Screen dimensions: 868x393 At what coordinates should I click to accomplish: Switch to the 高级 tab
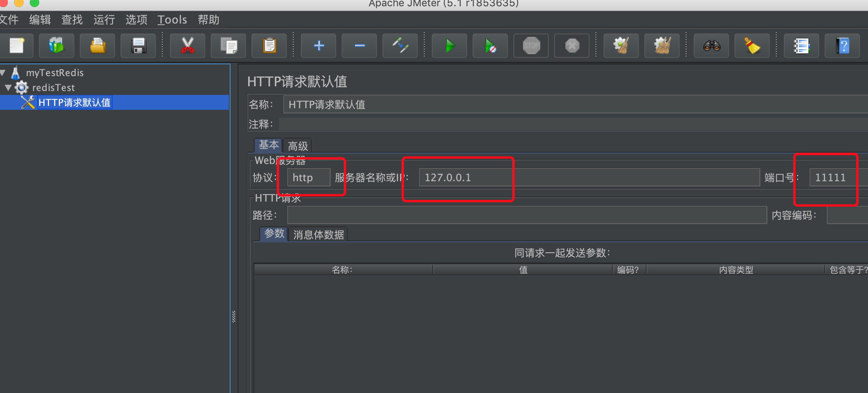click(298, 146)
